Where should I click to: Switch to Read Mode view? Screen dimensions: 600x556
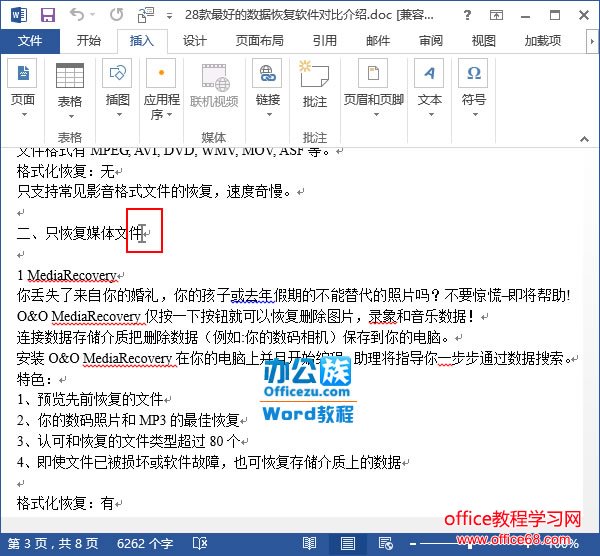[309, 543]
